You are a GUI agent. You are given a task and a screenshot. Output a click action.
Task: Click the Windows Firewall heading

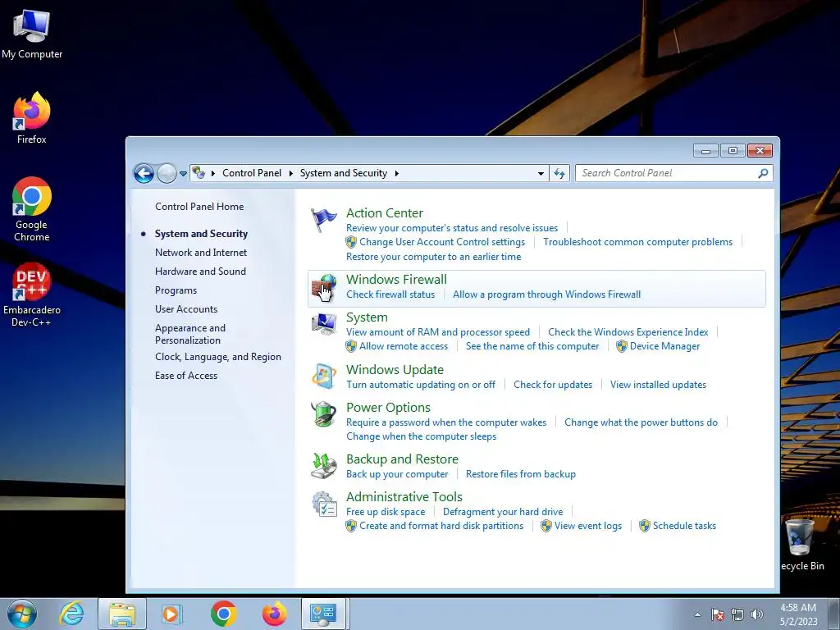[396, 279]
